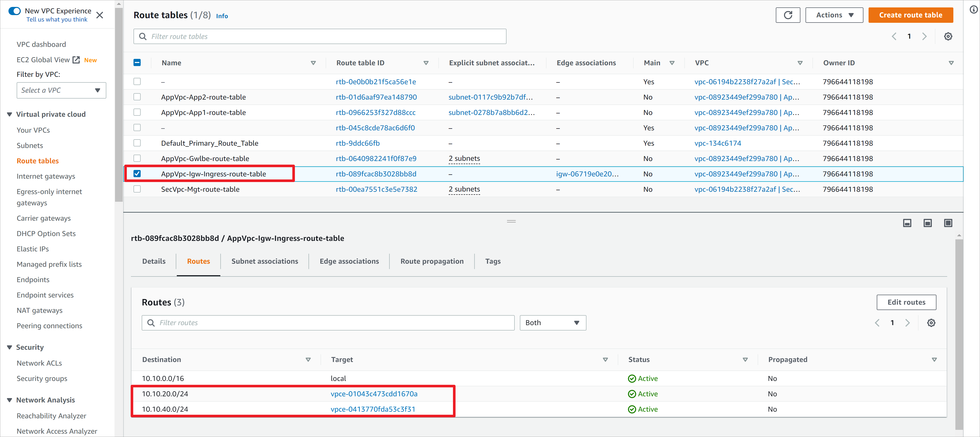This screenshot has width=980, height=437.
Task: Click Create route table button
Action: (x=910, y=15)
